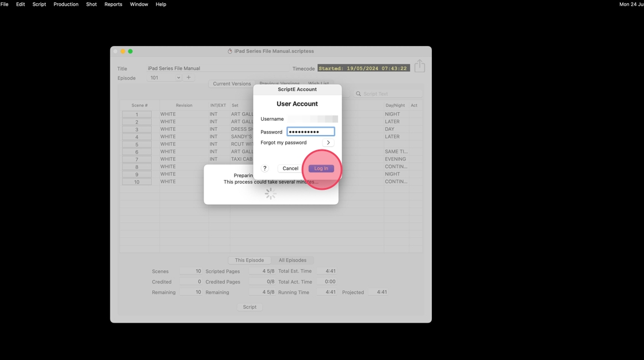Click the Credited Pages value 0/8

click(x=262, y=282)
